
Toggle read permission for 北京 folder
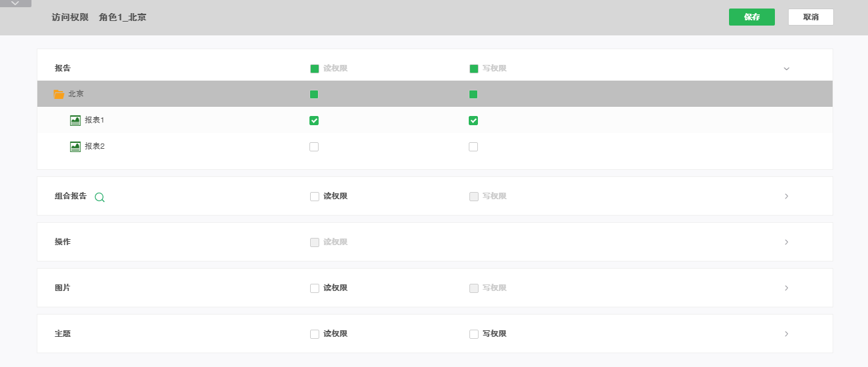coord(314,94)
